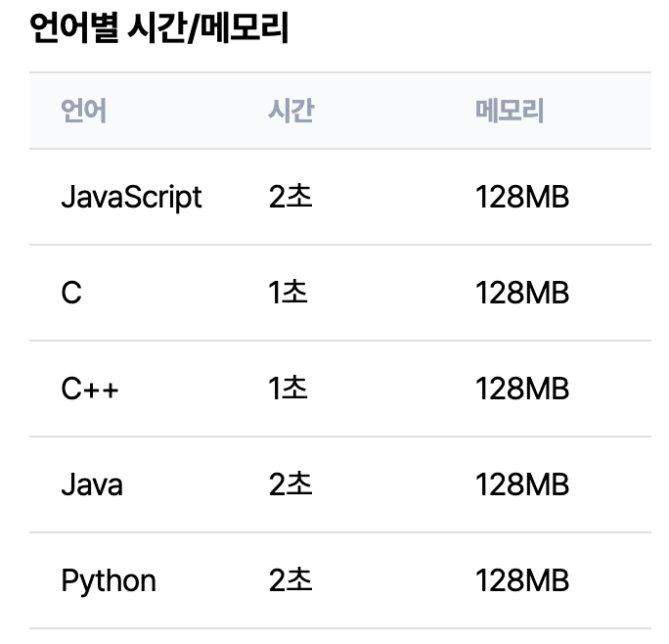Screen dimensions: 669x644
Task: Click the 1초 time value for C++
Action: (x=288, y=389)
